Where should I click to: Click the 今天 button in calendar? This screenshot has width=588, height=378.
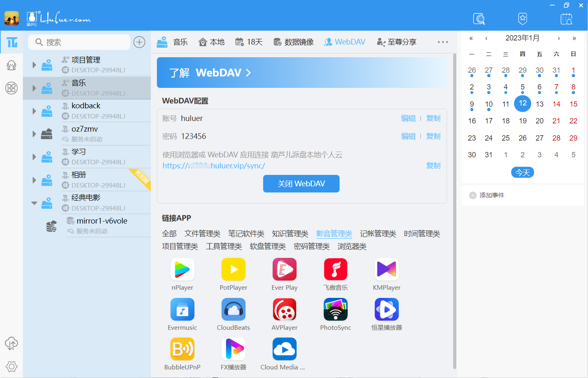(x=523, y=172)
